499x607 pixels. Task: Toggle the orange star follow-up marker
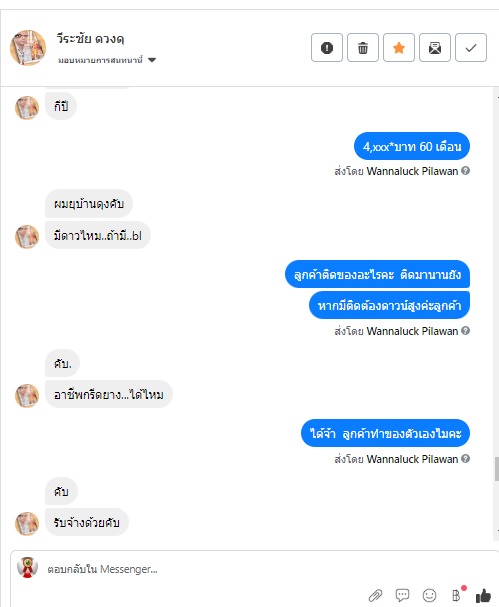tap(399, 48)
